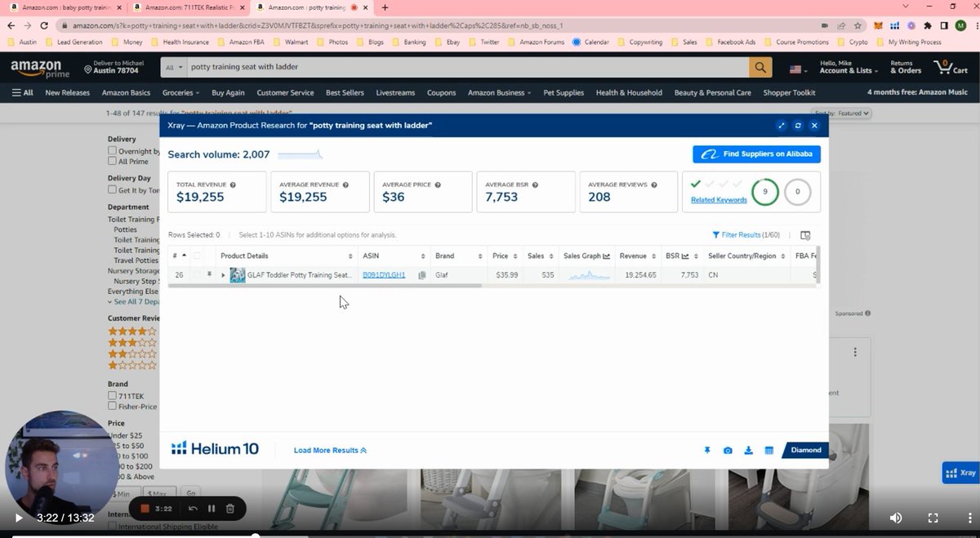Close the Xray popup
The height and width of the screenshot is (538, 980).
(814, 125)
